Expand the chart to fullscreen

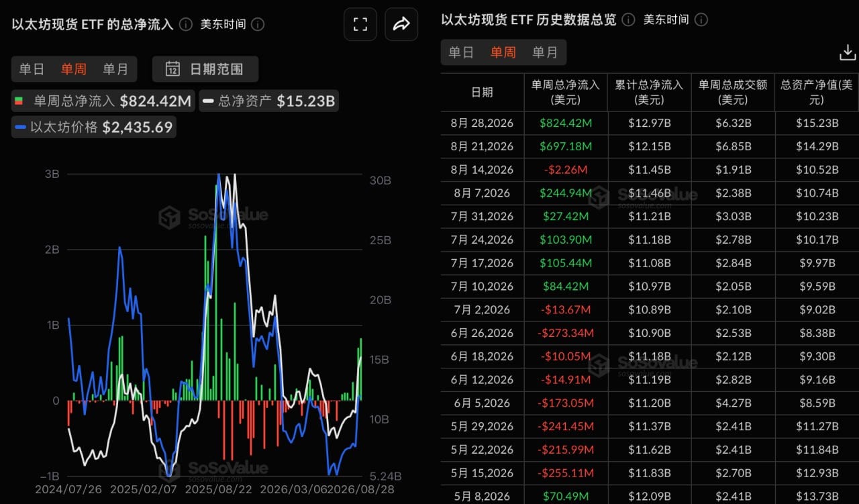coord(360,25)
